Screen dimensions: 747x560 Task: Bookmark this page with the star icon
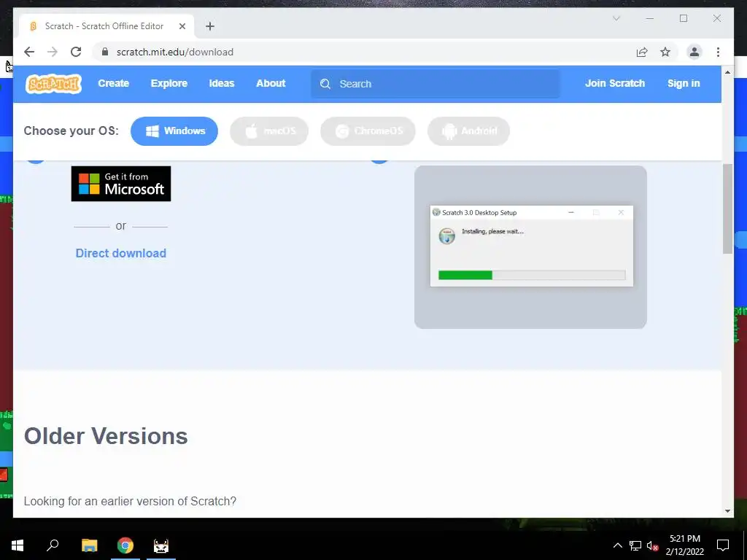coord(665,52)
